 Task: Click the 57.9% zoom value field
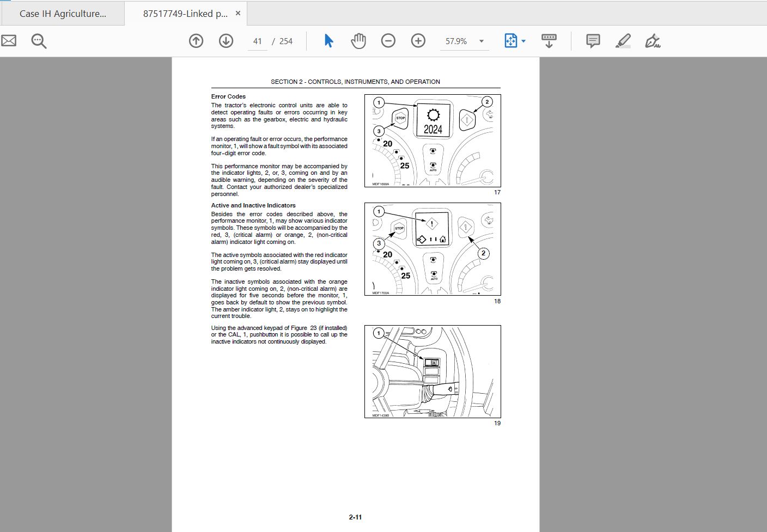point(456,41)
